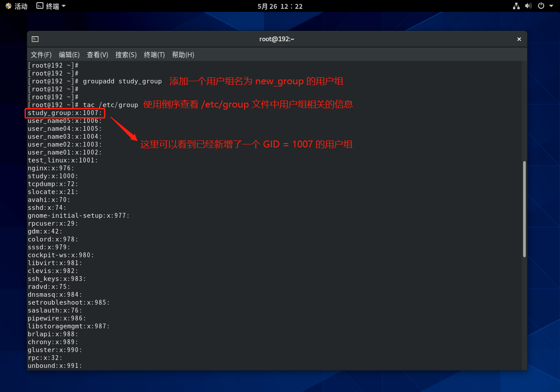Open the 编辑(E) menu

(69, 55)
